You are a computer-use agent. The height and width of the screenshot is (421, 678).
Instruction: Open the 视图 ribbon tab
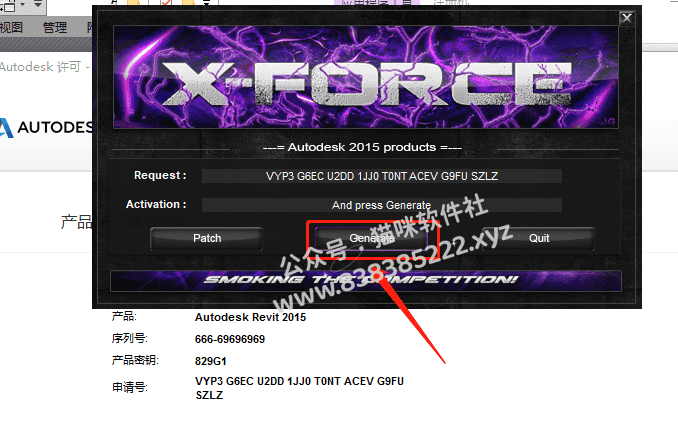coord(11,28)
